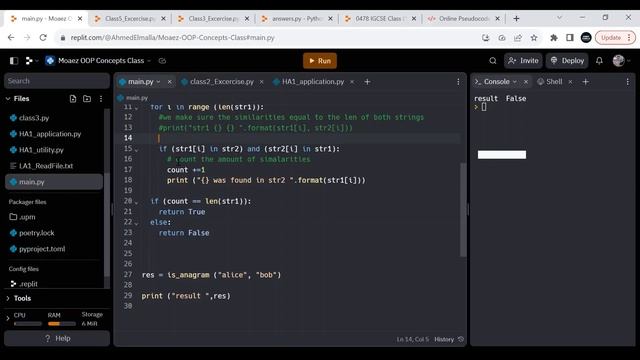Click the RAM usage bar
Viewport: 640px width, 360px height.
click(62, 324)
